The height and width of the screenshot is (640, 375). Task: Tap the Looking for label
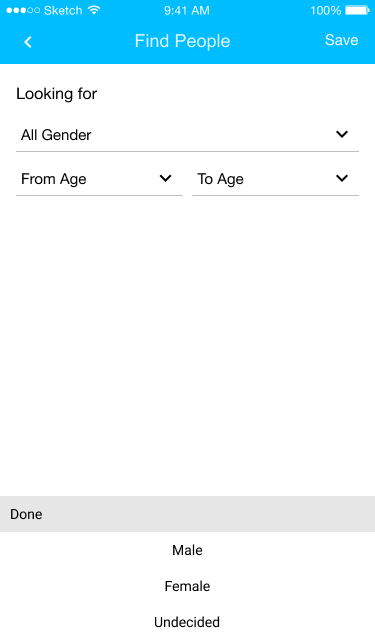(x=56, y=94)
